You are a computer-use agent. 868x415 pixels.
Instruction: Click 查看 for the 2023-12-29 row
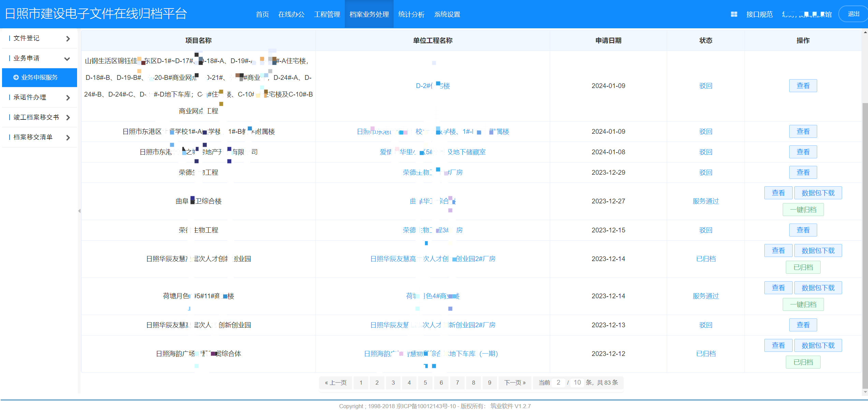803,172
